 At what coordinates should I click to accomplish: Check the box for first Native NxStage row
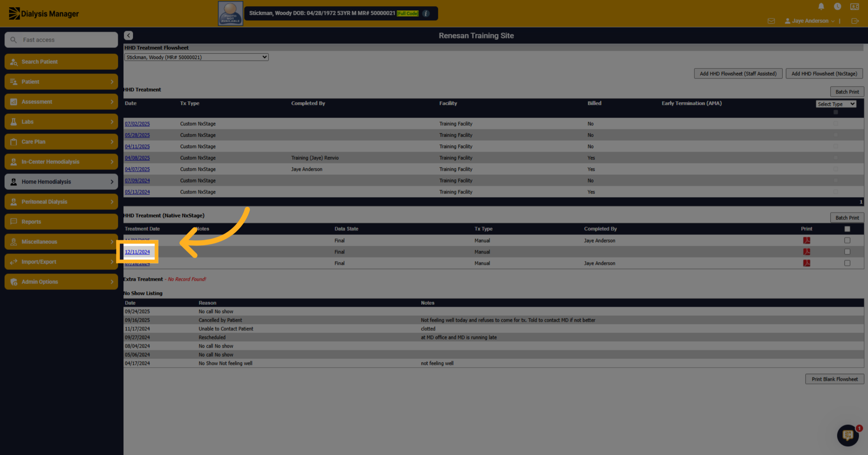point(847,240)
